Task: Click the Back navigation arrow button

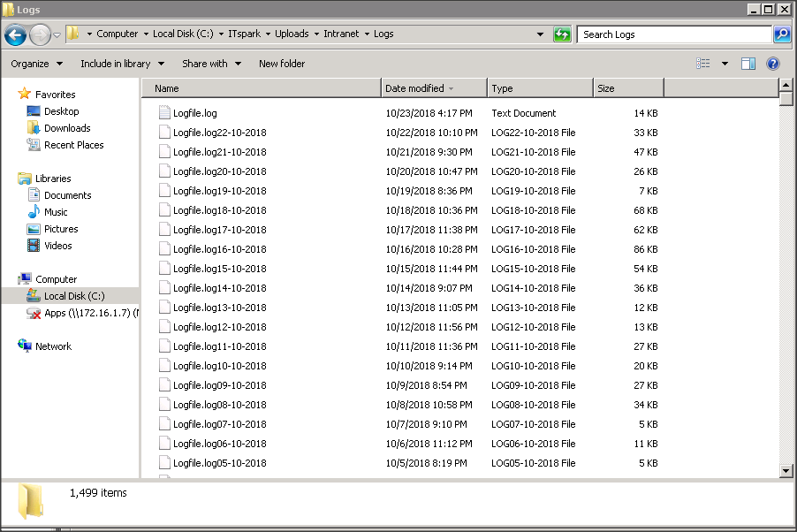Action: (15, 34)
